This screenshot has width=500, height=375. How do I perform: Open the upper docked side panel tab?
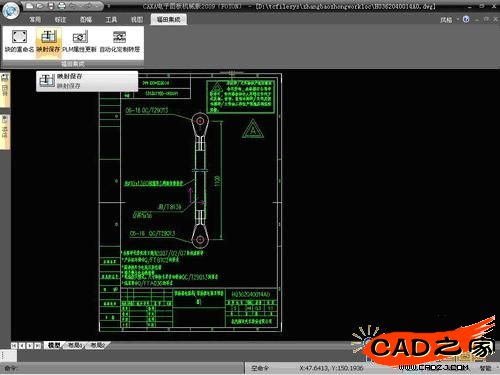[x=5, y=89]
